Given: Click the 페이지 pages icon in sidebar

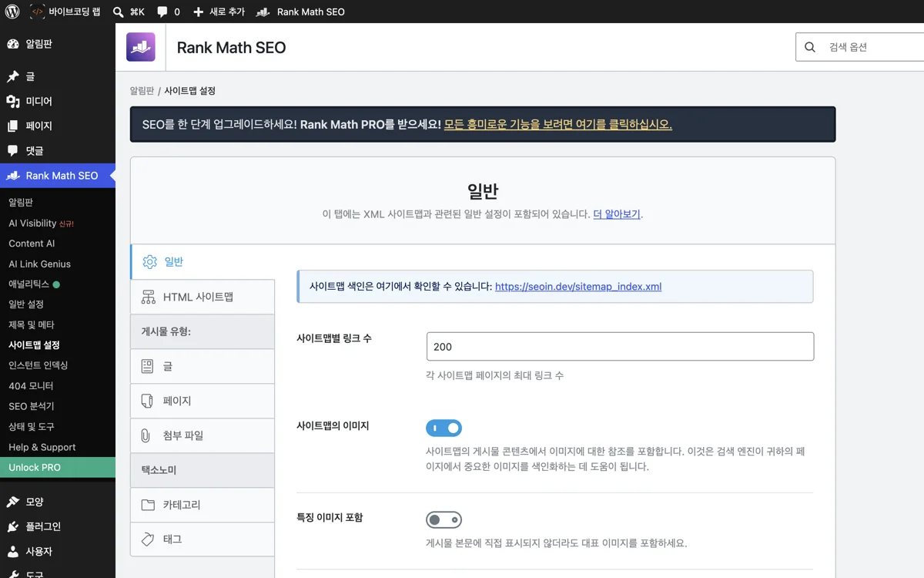Looking at the screenshot, I should pyautogui.click(x=13, y=126).
